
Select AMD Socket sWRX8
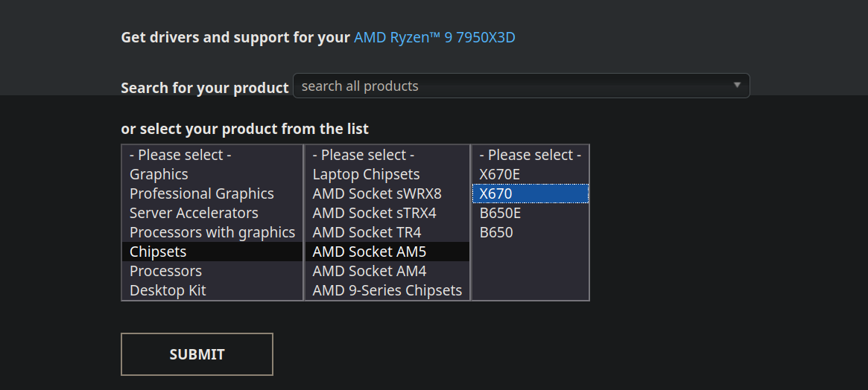(x=377, y=194)
